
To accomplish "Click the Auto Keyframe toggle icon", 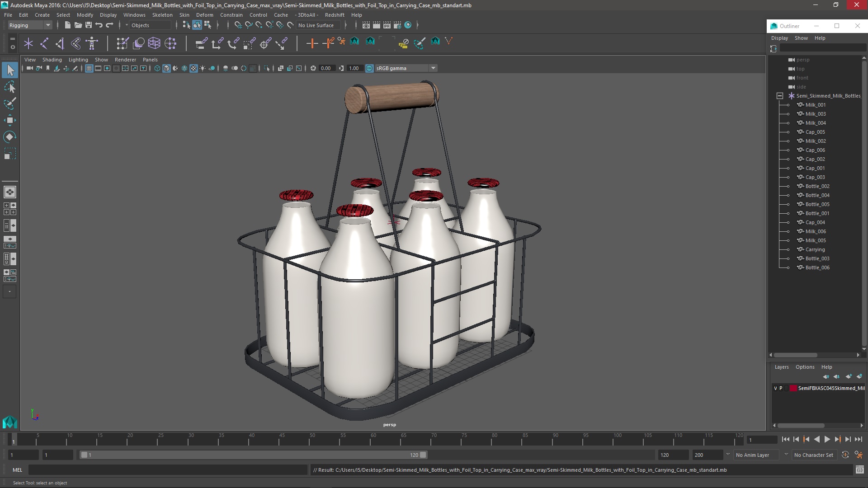I will [x=845, y=455].
